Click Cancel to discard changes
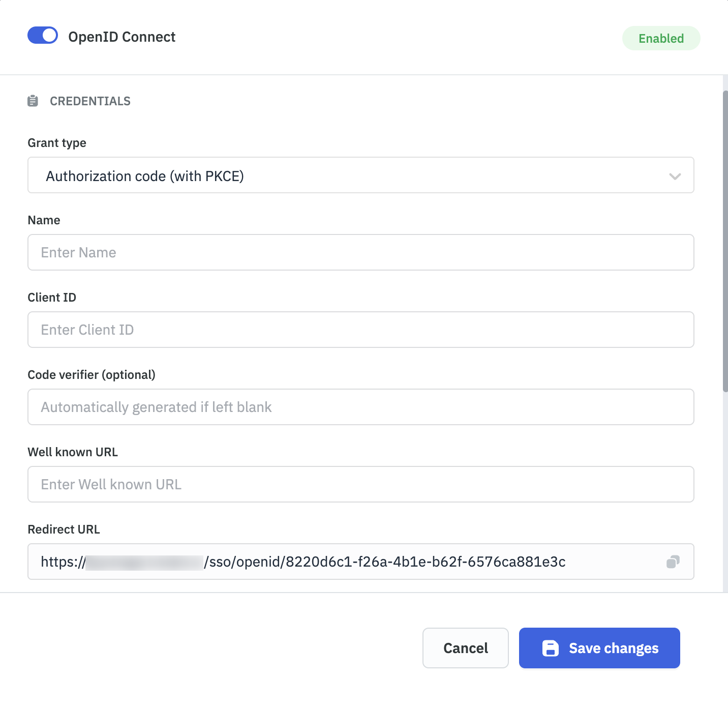 click(465, 648)
